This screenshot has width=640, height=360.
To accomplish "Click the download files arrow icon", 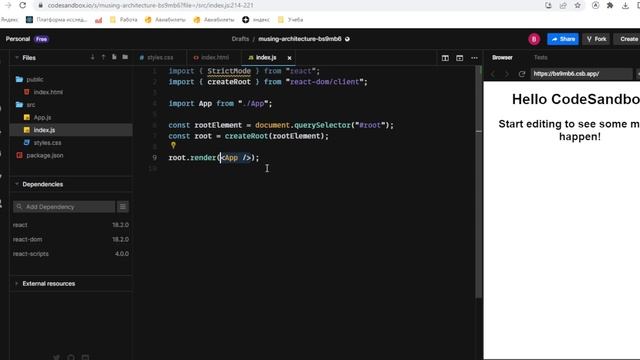I will coord(93,57).
